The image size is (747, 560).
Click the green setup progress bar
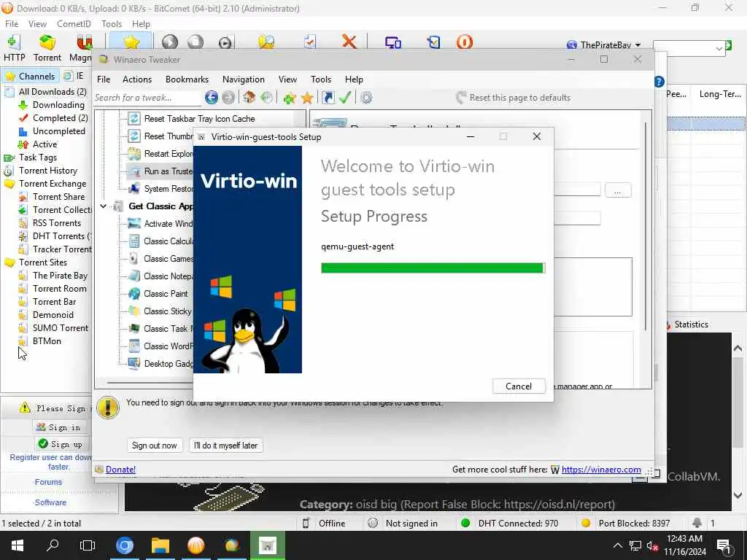pos(433,268)
